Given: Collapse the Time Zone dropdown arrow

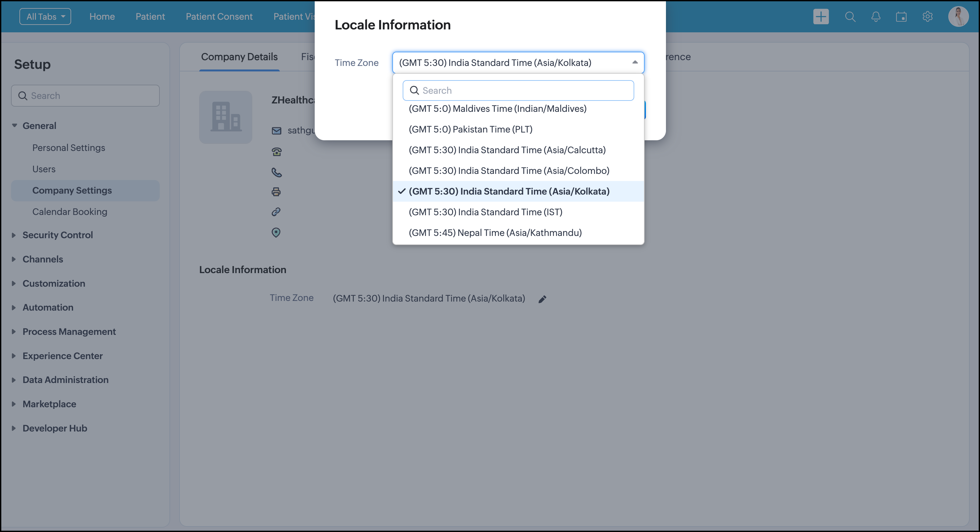Looking at the screenshot, I should [x=635, y=62].
